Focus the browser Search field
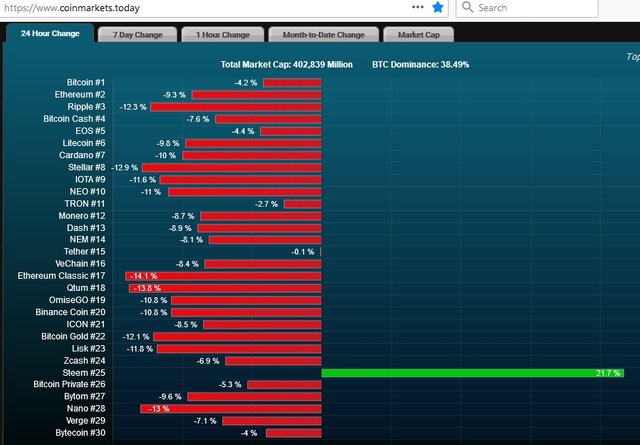Image resolution: width=640 pixels, height=445 pixels. pyautogui.click(x=527, y=8)
